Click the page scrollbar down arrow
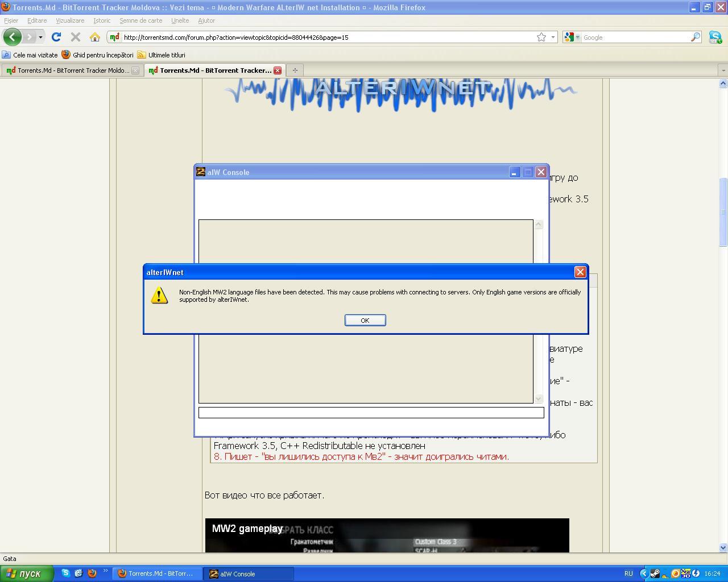728x582 pixels. coord(723,547)
